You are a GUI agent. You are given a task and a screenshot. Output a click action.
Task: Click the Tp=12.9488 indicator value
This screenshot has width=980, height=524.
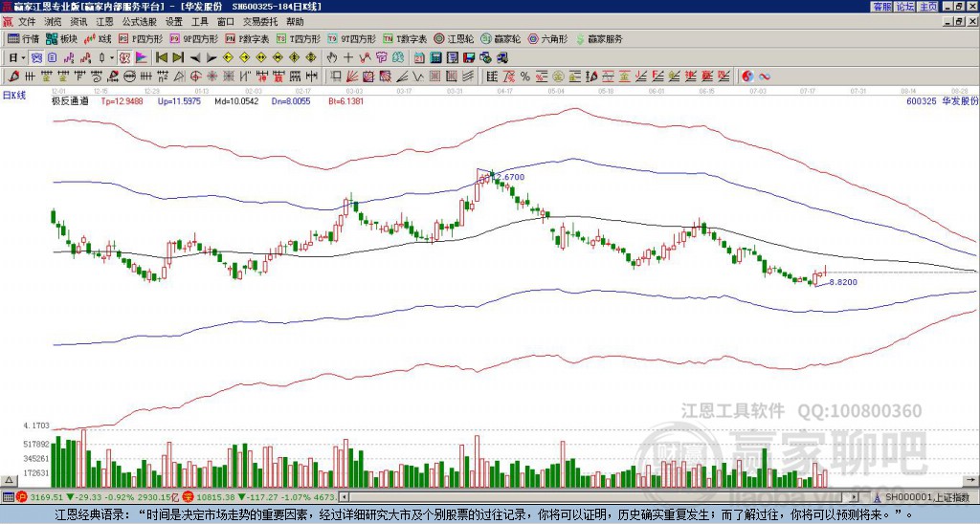[122, 100]
